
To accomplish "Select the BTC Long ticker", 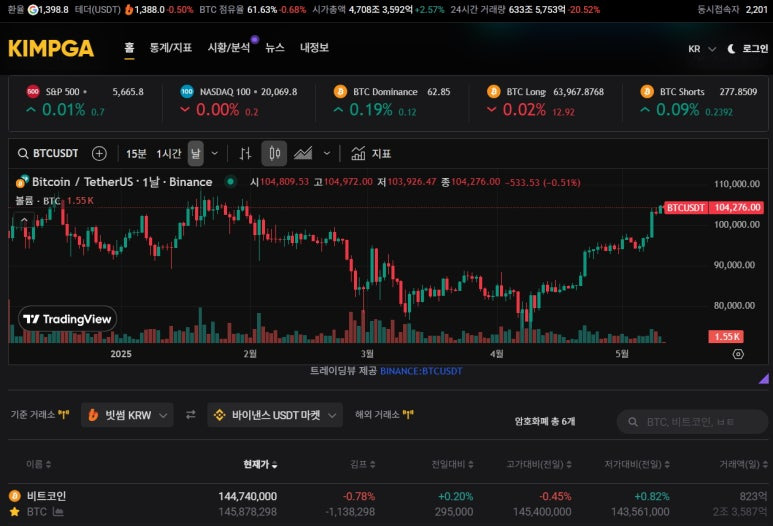I will pyautogui.click(x=545, y=102).
